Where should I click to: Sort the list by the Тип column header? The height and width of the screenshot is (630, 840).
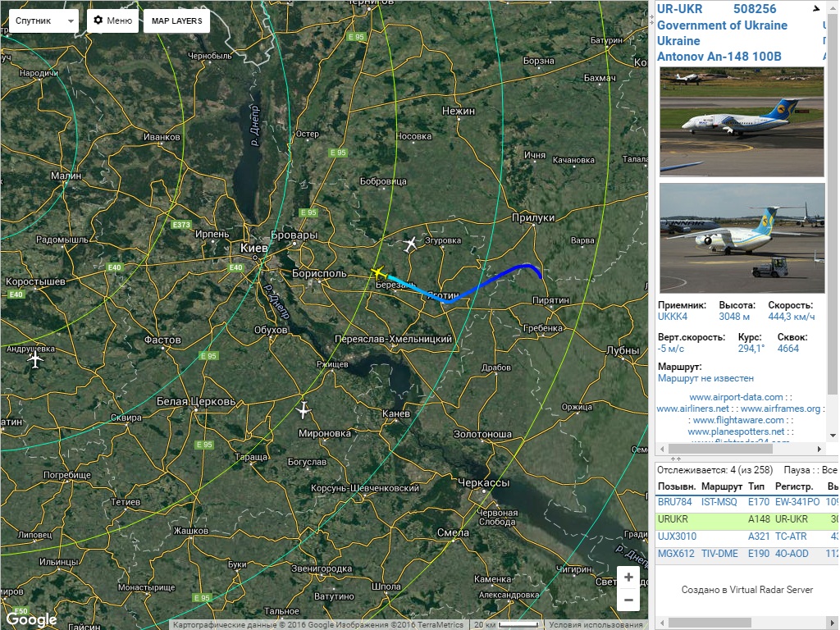pyautogui.click(x=756, y=486)
